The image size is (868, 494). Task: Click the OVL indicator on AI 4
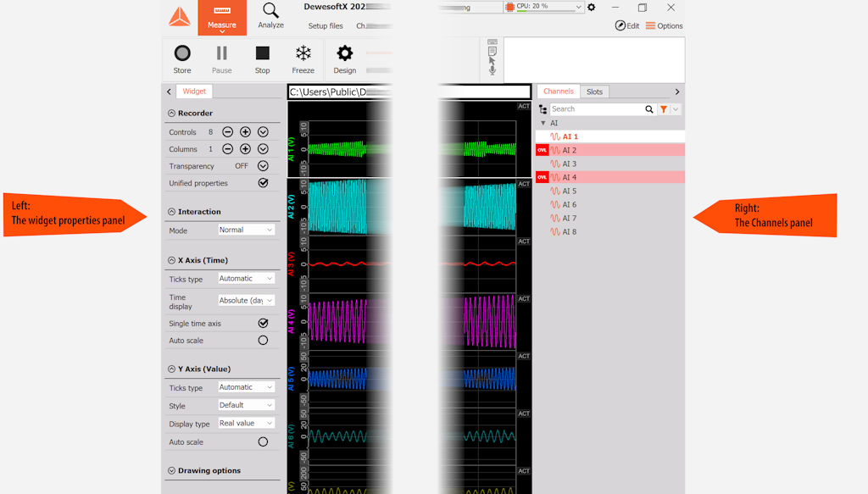pos(542,177)
